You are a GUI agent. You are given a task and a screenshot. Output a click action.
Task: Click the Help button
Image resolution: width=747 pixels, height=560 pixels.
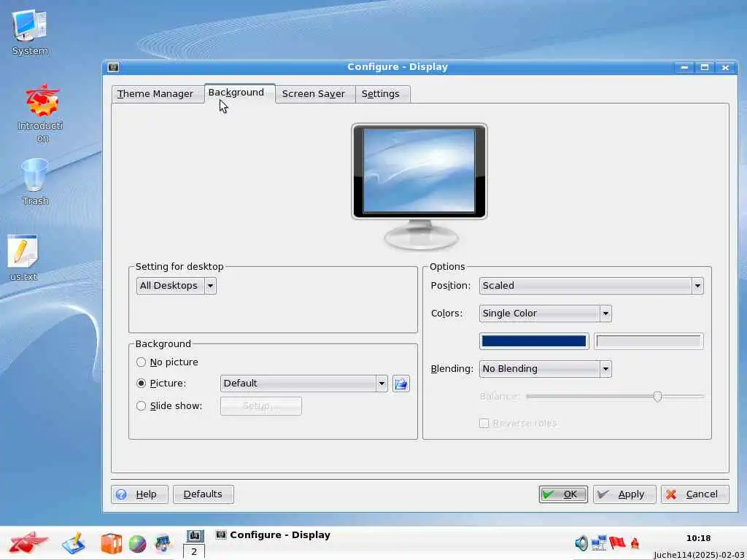(139, 494)
